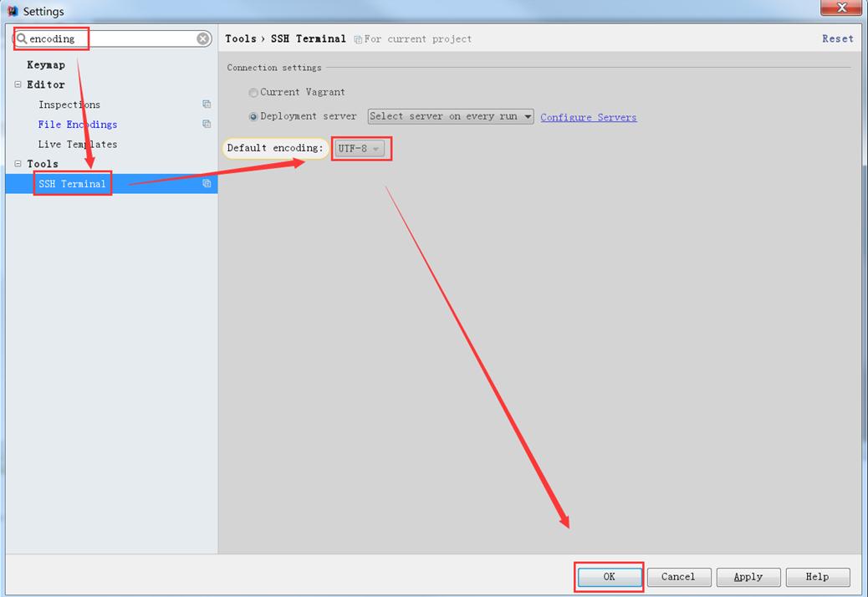Image resolution: width=868 pixels, height=597 pixels.
Task: Open the File Encodings settings page
Action: tap(78, 125)
